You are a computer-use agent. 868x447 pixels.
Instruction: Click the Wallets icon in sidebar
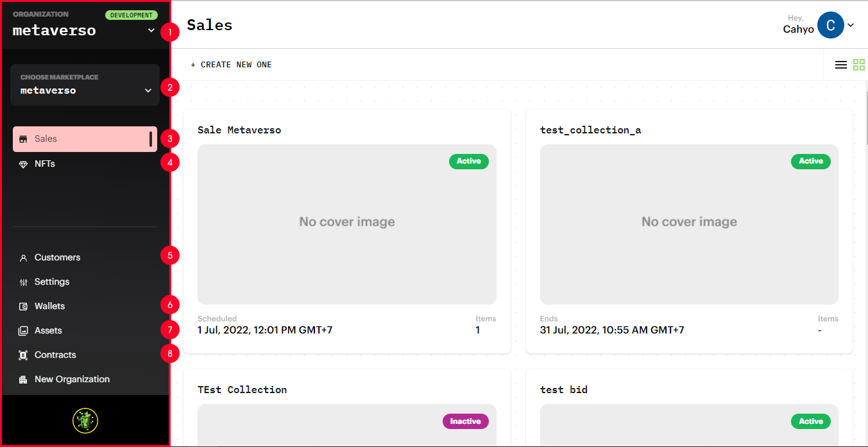click(23, 307)
